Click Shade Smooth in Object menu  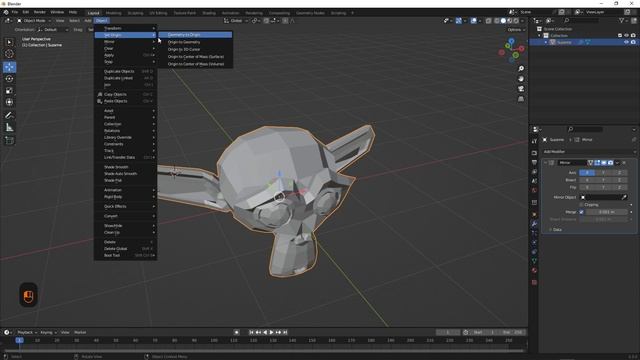(125, 167)
